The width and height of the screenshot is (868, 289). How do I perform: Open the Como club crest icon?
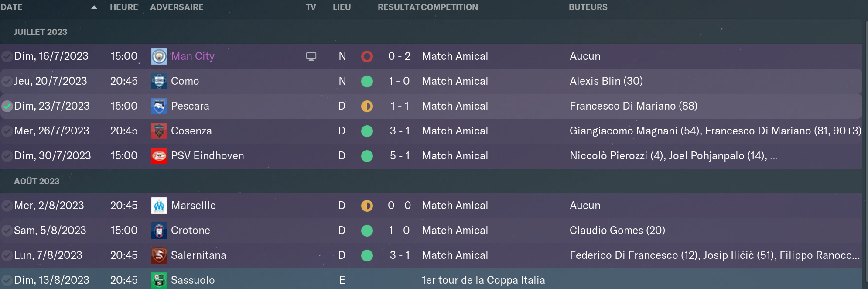point(159,81)
